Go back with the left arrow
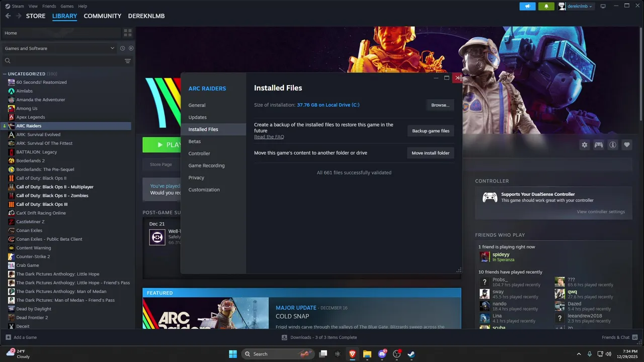This screenshot has width=644, height=362. click(8, 16)
